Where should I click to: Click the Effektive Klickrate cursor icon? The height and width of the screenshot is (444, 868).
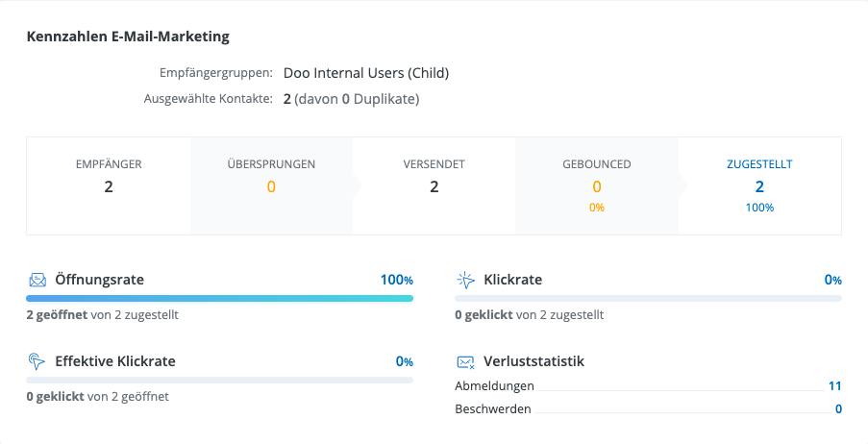[37, 361]
